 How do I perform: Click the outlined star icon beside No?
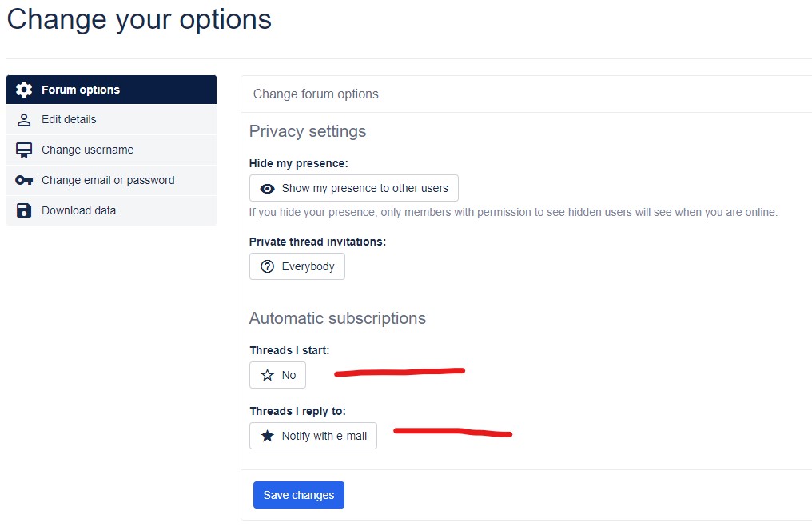[x=267, y=375]
